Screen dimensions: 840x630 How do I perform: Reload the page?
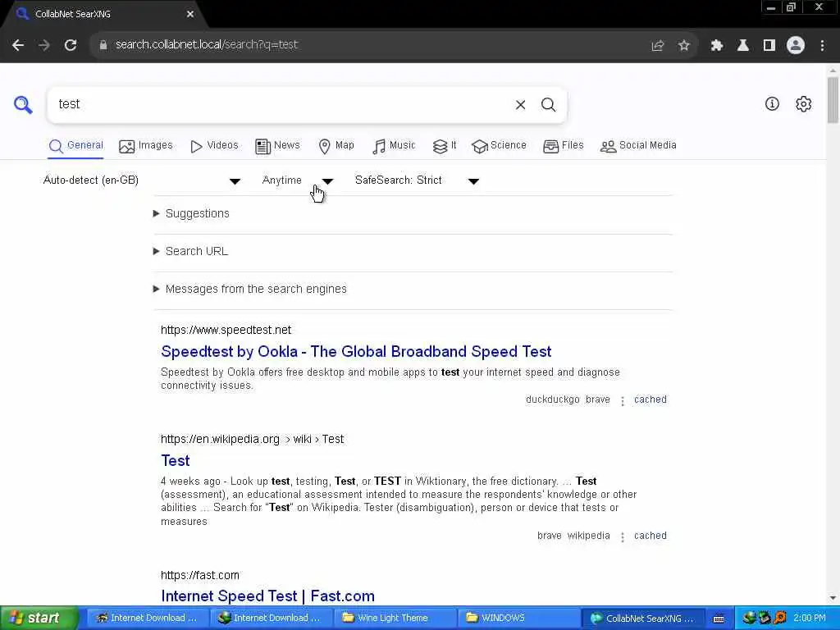pyautogui.click(x=71, y=45)
